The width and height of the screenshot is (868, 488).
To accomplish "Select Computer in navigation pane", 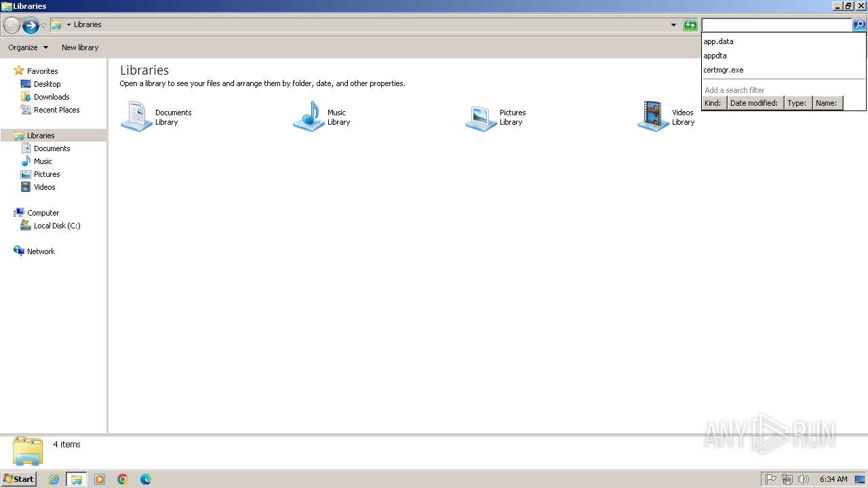I will (x=43, y=213).
